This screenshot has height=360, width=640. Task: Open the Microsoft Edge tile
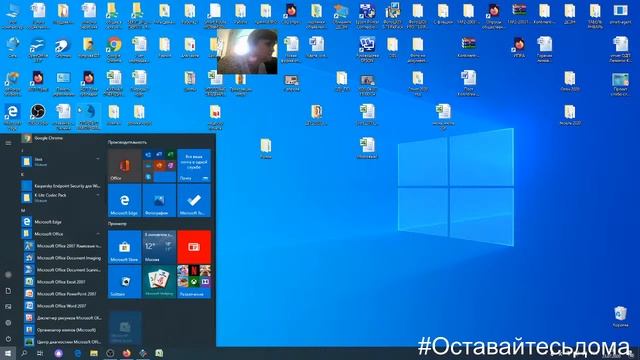pos(124,200)
